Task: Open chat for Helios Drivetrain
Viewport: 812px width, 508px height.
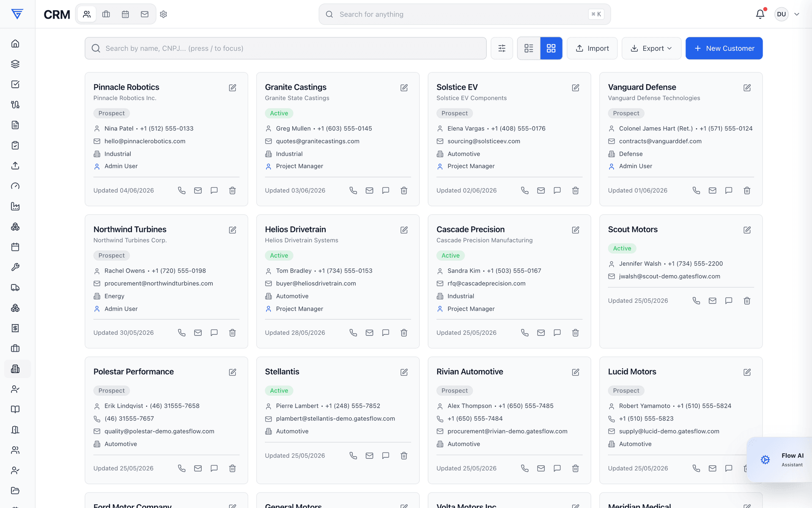Action: click(386, 333)
